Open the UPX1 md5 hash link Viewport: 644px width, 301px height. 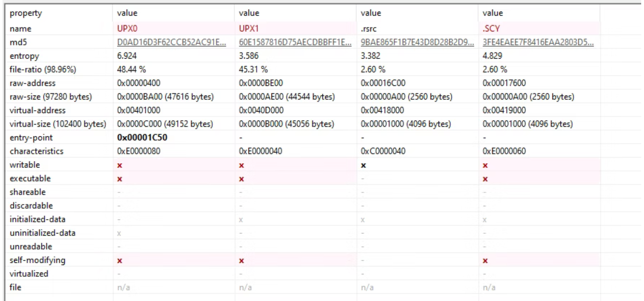[295, 42]
